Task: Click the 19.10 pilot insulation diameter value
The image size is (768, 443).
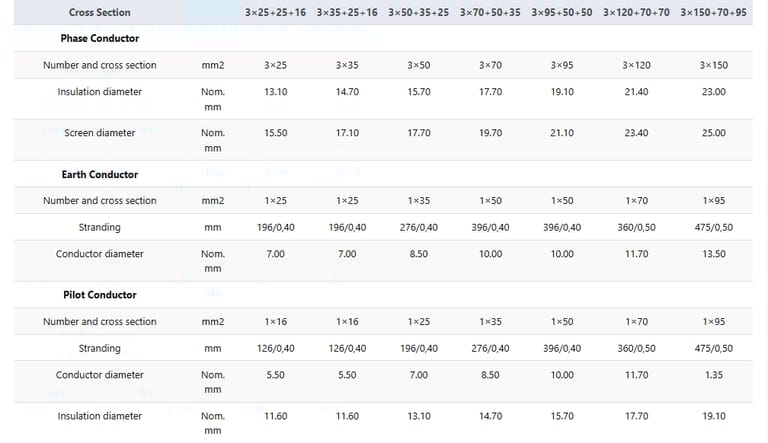Action: (x=713, y=416)
